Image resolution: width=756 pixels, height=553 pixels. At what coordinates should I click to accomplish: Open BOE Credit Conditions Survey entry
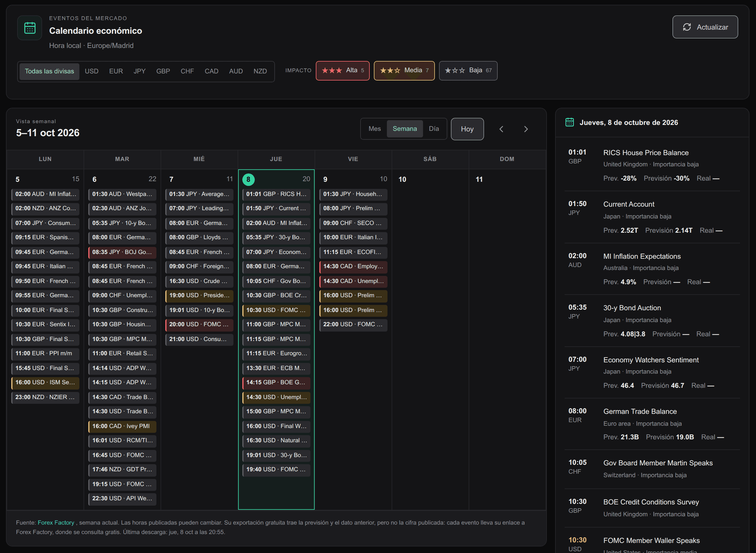pyautogui.click(x=652, y=508)
